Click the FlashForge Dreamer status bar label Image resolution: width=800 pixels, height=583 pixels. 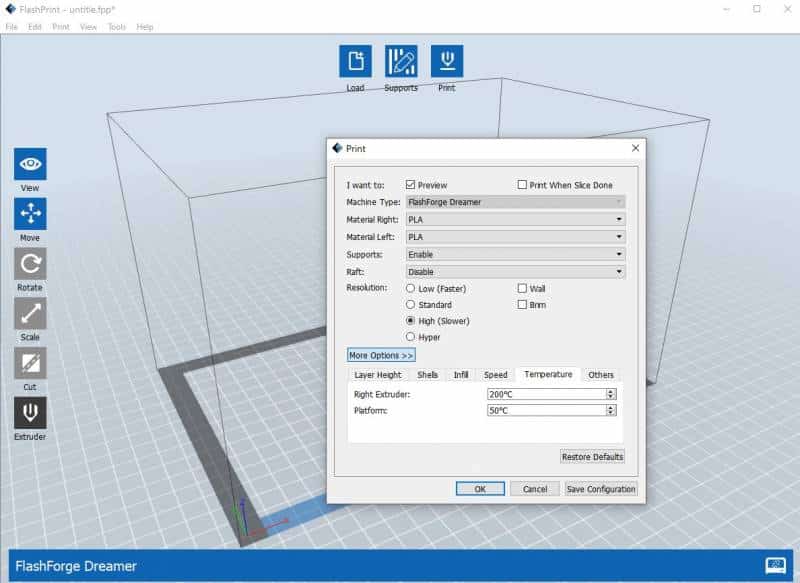(76, 566)
